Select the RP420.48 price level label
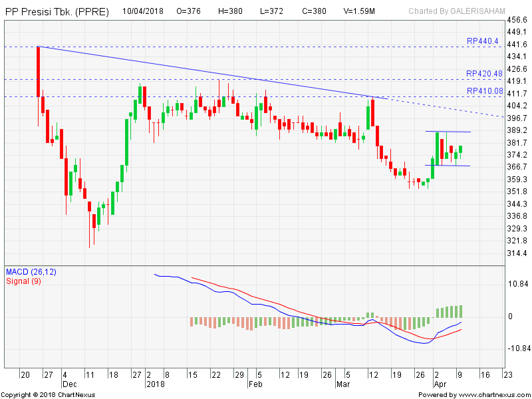532x399 pixels. (484, 74)
